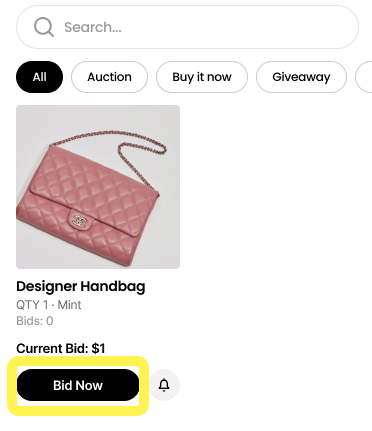Viewport: 372px width, 431px height.
Task: Click the Bids: 0 counter text
Action: coord(35,321)
